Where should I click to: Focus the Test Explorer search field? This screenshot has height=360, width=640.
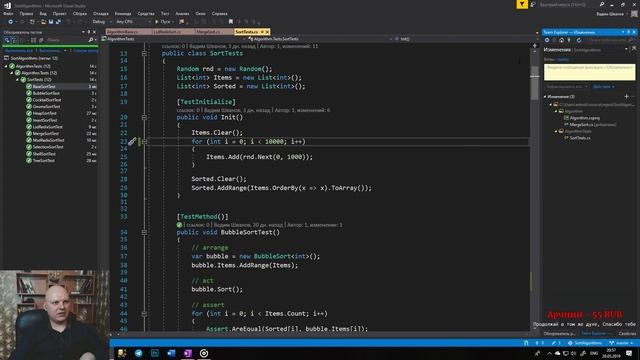pos(67,40)
